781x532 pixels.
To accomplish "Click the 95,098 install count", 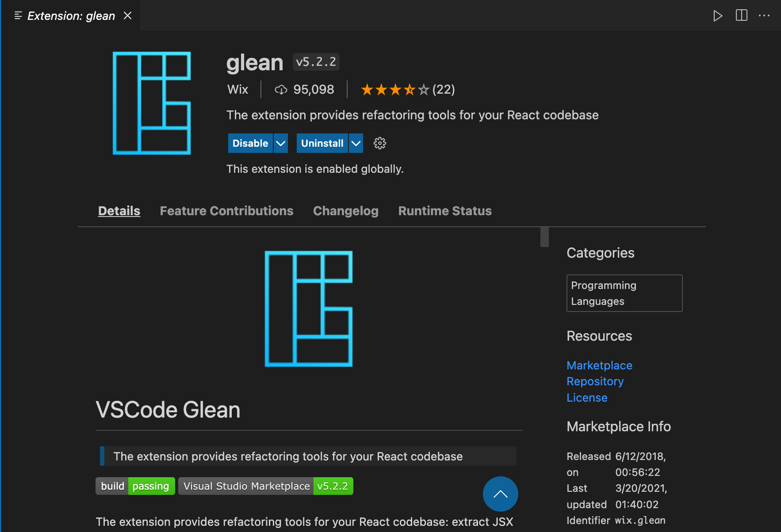I will [314, 90].
